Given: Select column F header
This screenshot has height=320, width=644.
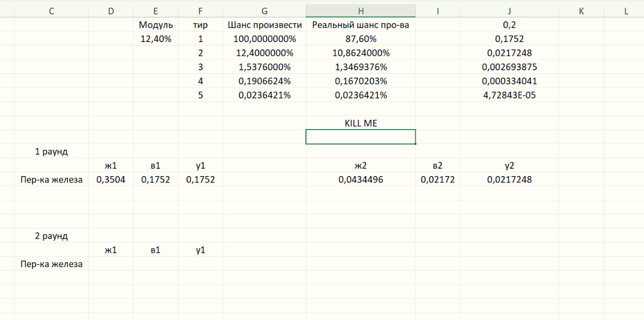Looking at the screenshot, I should point(200,11).
